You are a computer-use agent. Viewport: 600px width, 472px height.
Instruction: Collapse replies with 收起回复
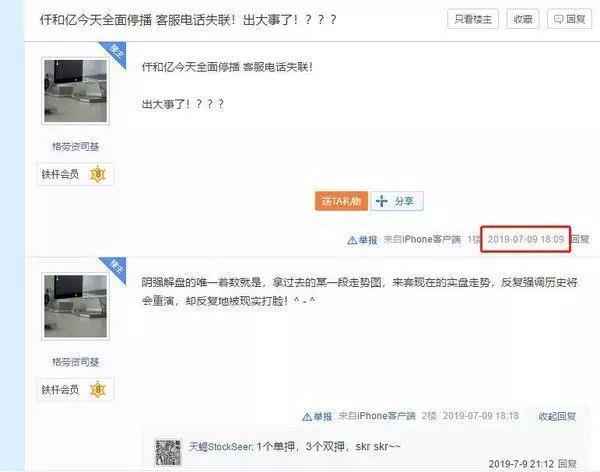[x=557, y=416]
